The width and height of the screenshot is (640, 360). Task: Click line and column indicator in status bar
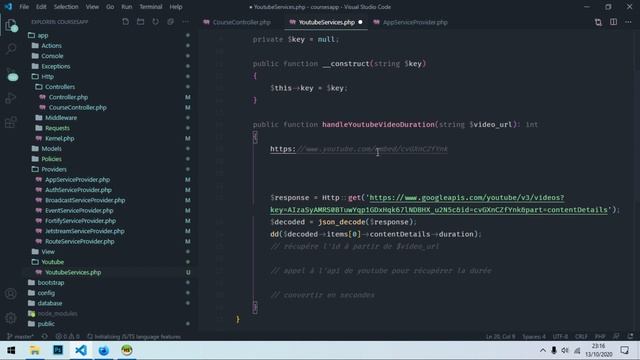(x=500, y=337)
